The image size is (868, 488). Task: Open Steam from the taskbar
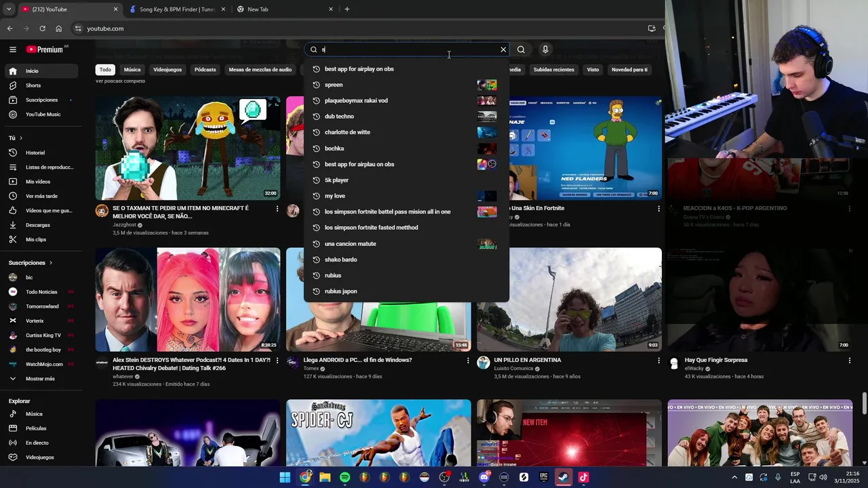[x=564, y=477]
